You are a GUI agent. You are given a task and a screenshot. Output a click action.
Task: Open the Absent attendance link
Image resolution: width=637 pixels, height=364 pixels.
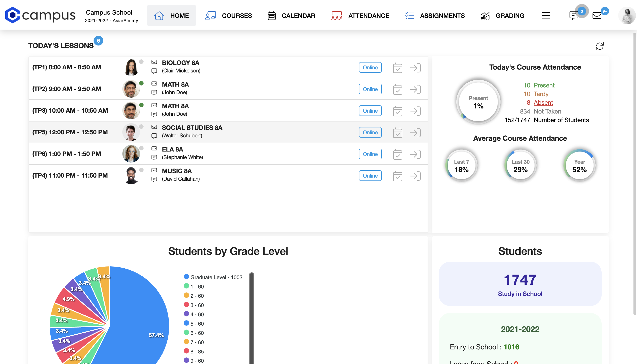click(x=543, y=102)
